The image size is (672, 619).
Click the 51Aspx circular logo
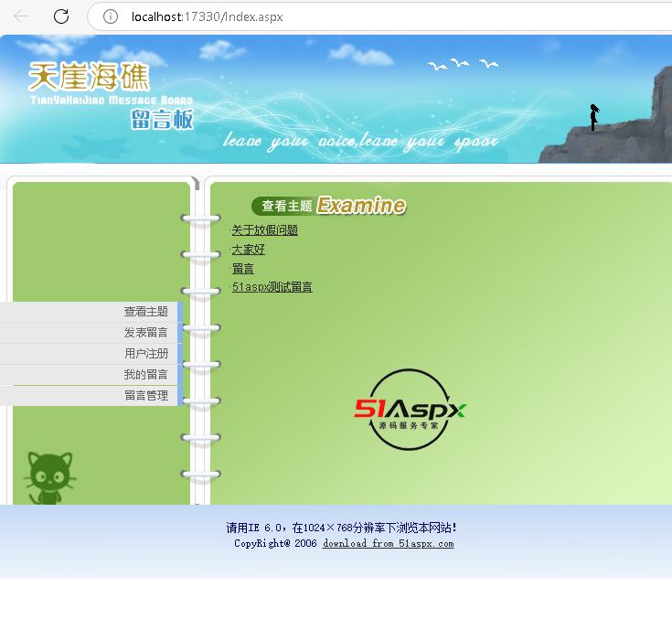coord(410,410)
